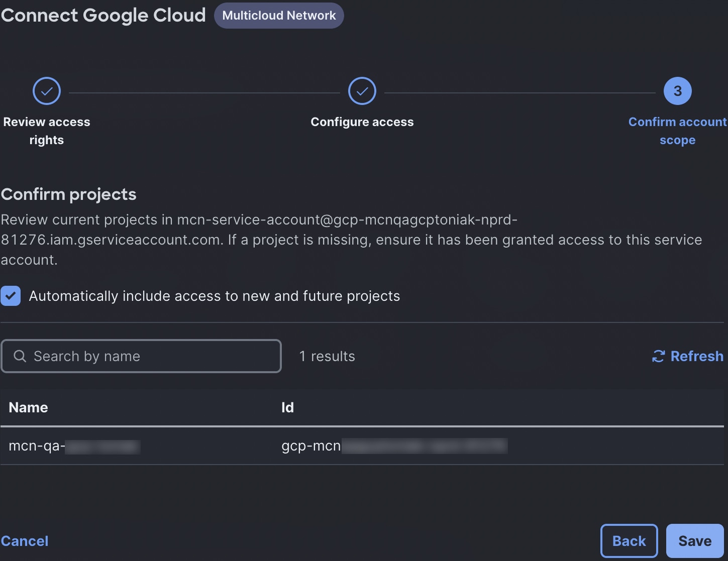The height and width of the screenshot is (561, 728).
Task: Click the automatically include access label text
Action: [215, 296]
